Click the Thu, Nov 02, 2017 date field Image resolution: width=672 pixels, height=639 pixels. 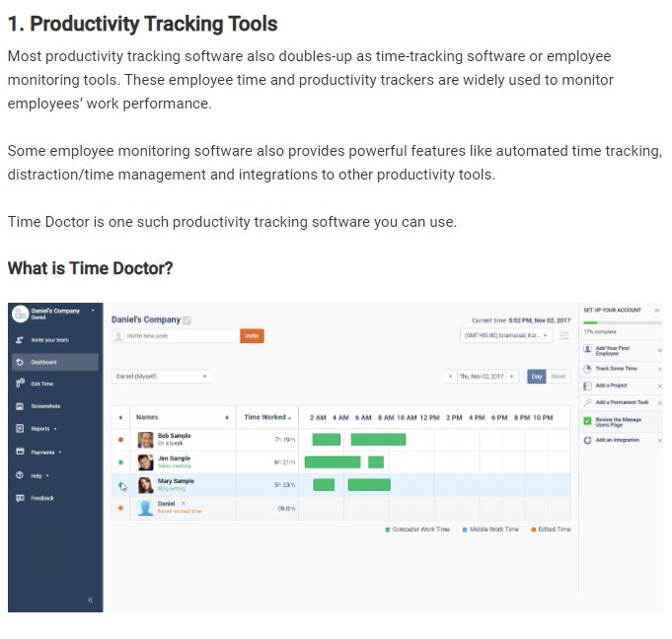click(x=482, y=377)
